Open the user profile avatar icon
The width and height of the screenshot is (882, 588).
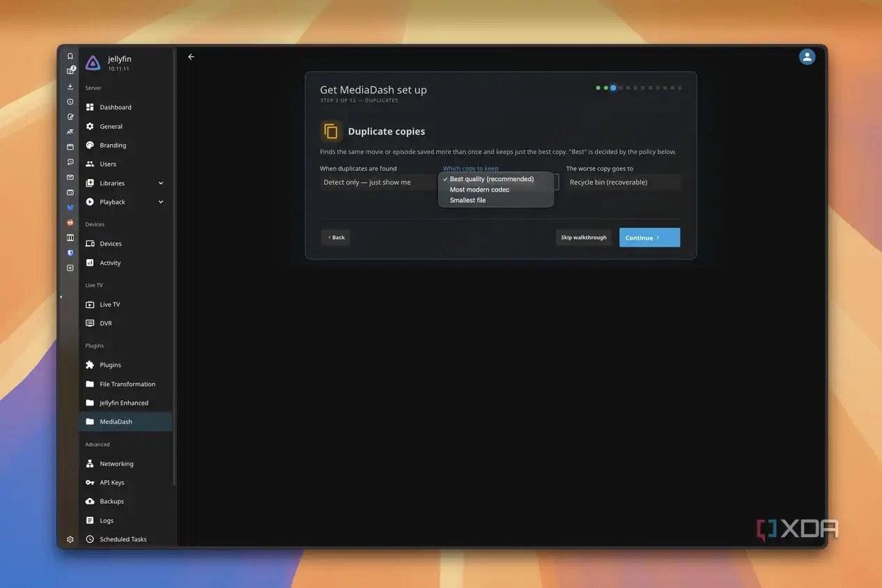tap(807, 57)
